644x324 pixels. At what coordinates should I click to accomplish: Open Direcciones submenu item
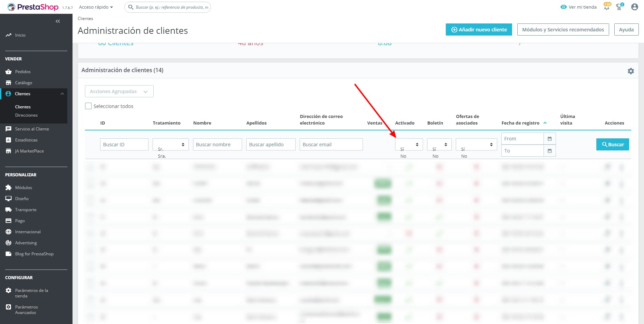(26, 115)
